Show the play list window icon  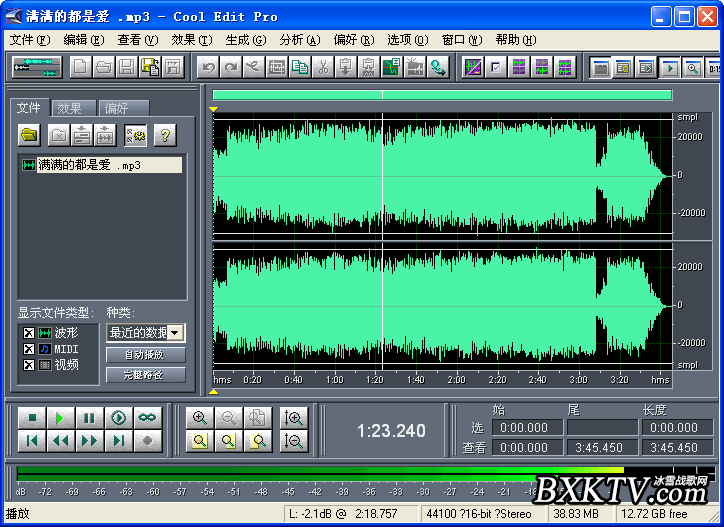click(x=646, y=68)
